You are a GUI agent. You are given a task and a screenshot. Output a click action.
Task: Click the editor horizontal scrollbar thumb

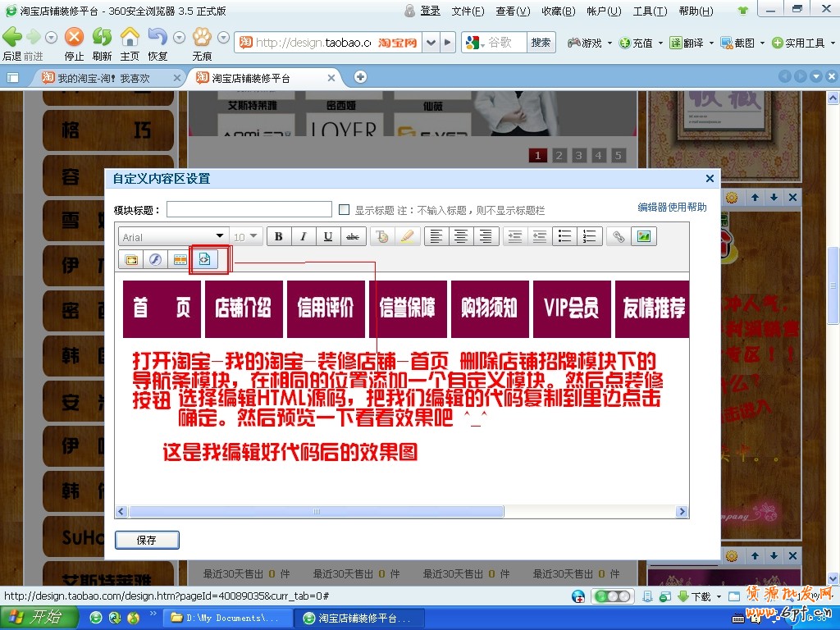pos(316,511)
